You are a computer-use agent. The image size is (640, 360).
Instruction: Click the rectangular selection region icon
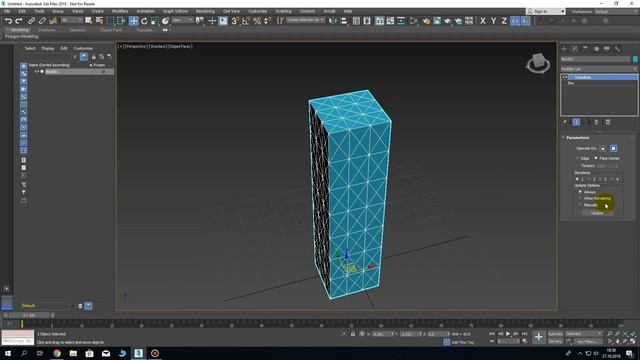tap(111, 21)
